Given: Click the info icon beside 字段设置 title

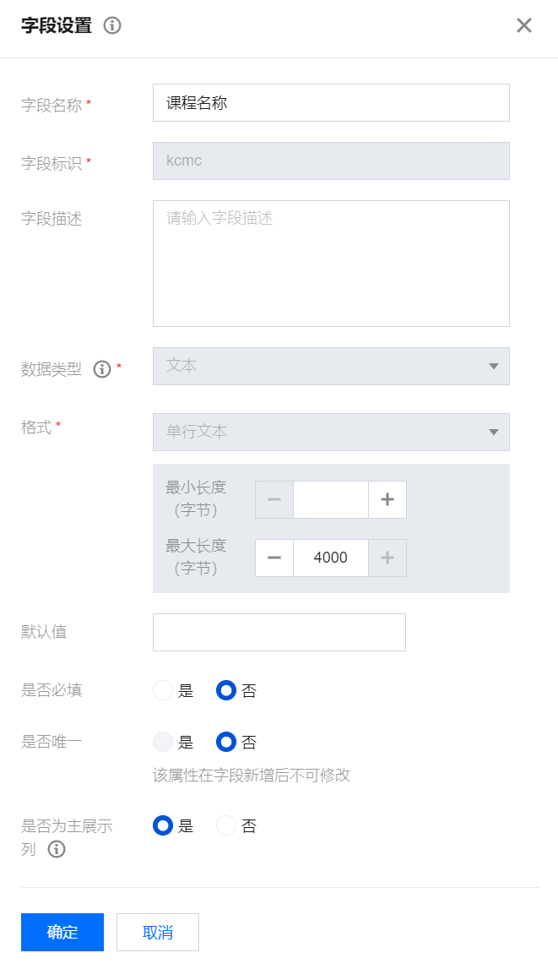Looking at the screenshot, I should point(112,25).
